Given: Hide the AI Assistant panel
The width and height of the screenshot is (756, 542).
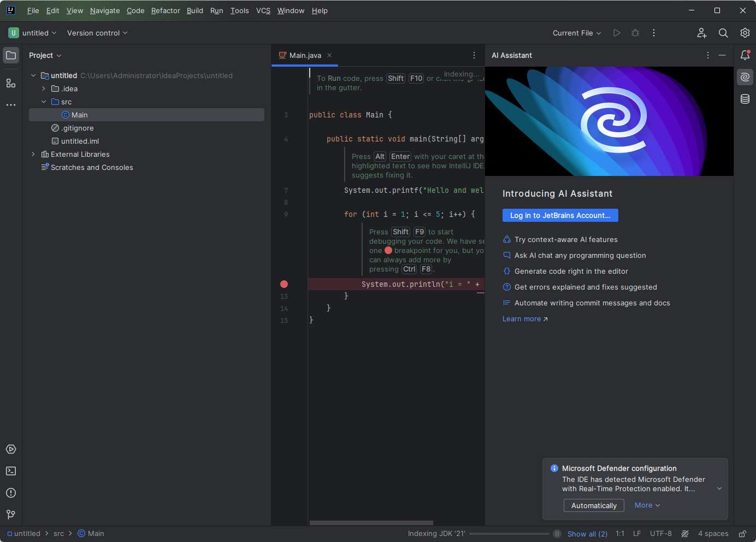Looking at the screenshot, I should [722, 55].
